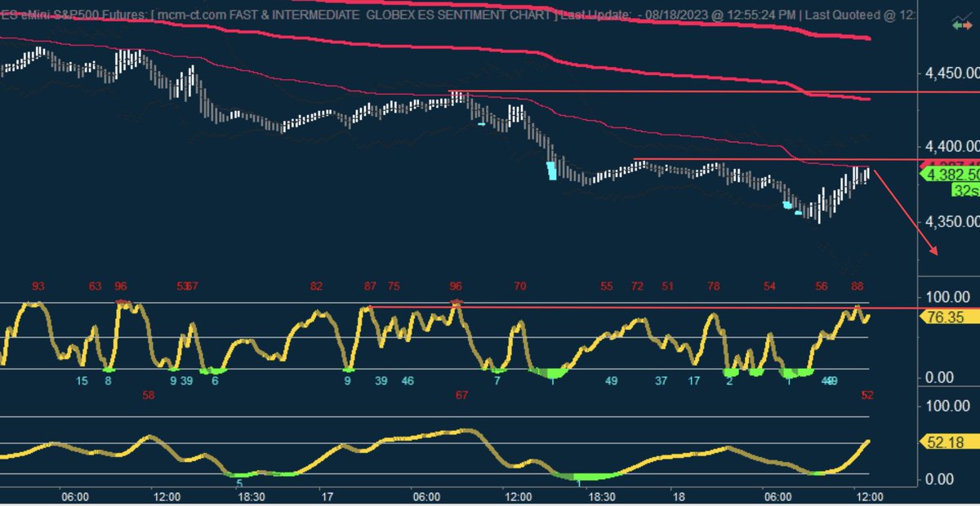The width and height of the screenshot is (980, 506).
Task: Click the red oscillator peak value 72
Action: pos(637,286)
